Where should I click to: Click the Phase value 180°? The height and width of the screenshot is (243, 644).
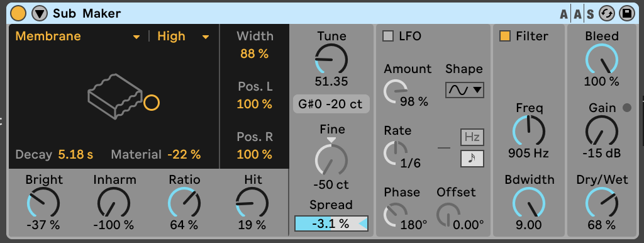click(414, 225)
